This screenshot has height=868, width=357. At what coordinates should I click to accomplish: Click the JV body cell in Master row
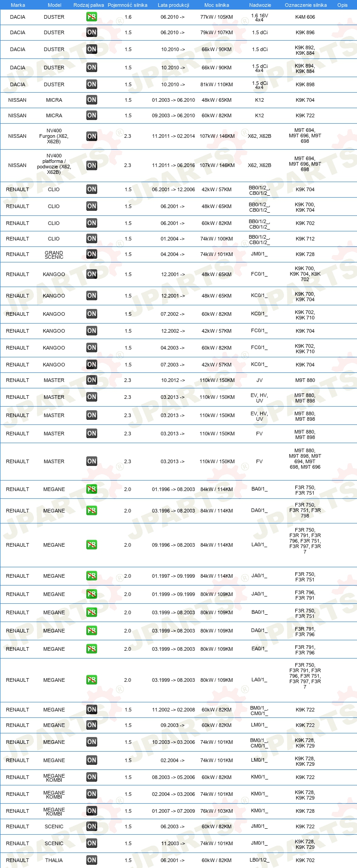(259, 380)
